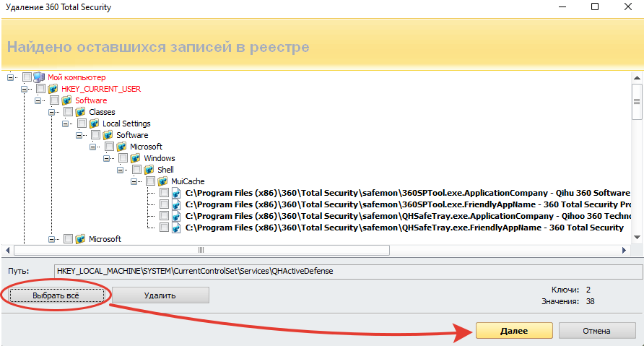644x346 pixels.
Task: Click the QHSafeTray.exe.FriendlyAppName value icon
Action: click(x=176, y=228)
